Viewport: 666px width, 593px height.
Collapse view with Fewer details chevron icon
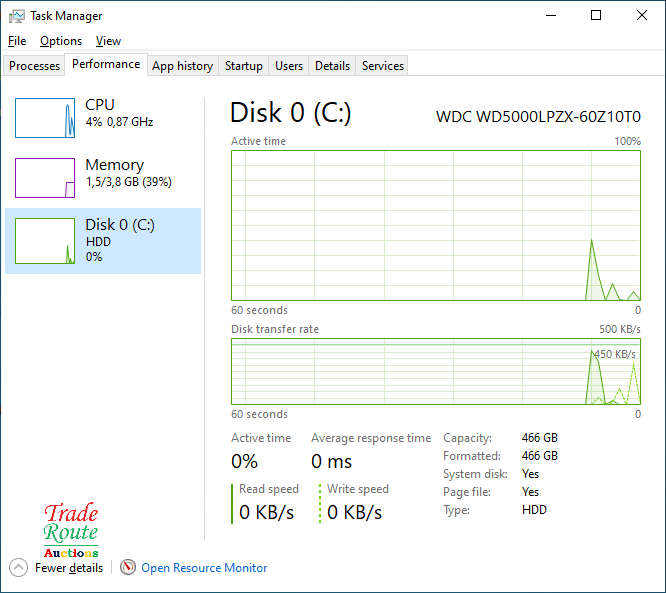[18, 567]
